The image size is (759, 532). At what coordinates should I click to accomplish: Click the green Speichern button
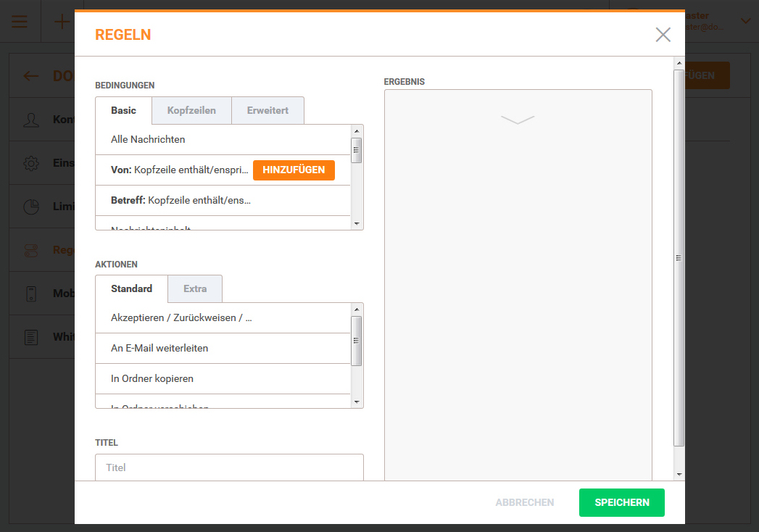(x=621, y=502)
